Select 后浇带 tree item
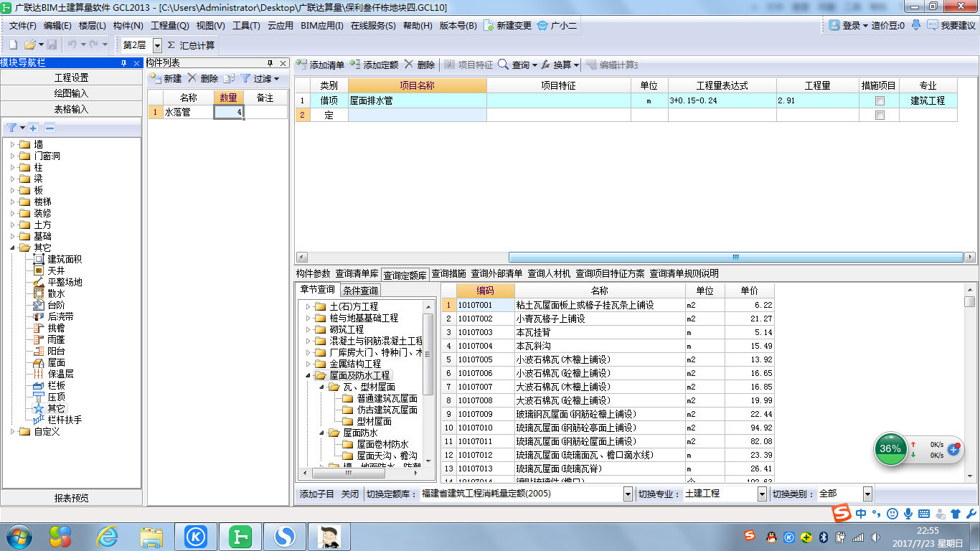The image size is (980, 551). tap(60, 316)
